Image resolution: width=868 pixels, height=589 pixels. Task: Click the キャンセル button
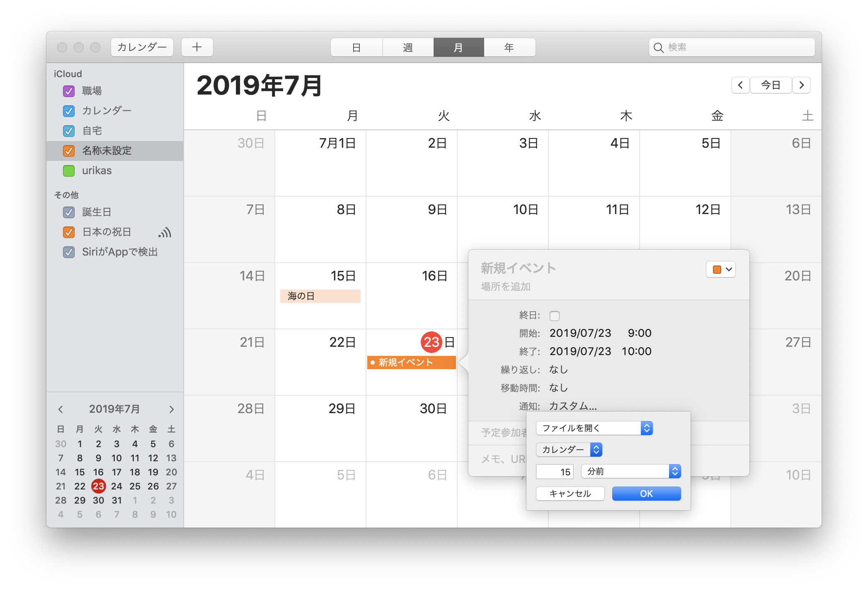tap(570, 494)
